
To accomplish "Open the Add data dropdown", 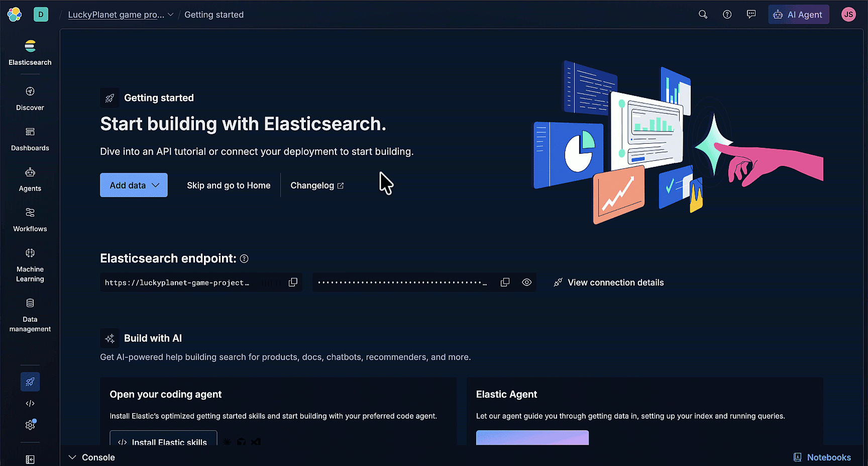I will [x=134, y=185].
